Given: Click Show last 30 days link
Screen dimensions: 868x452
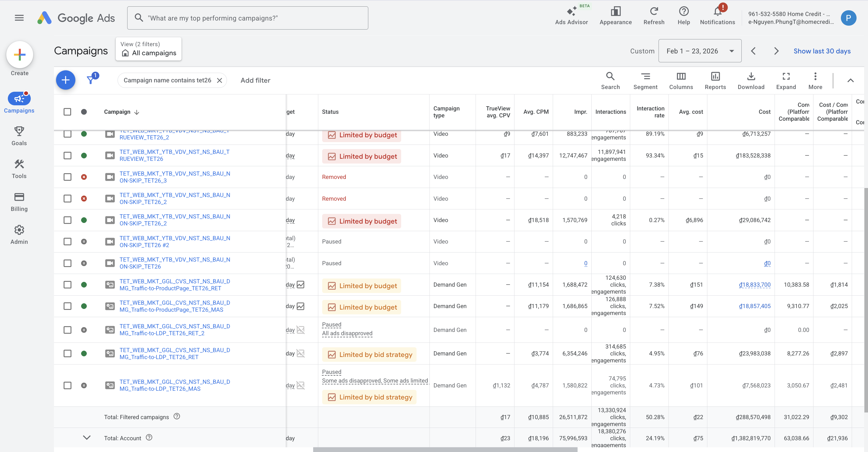Looking at the screenshot, I should (822, 51).
